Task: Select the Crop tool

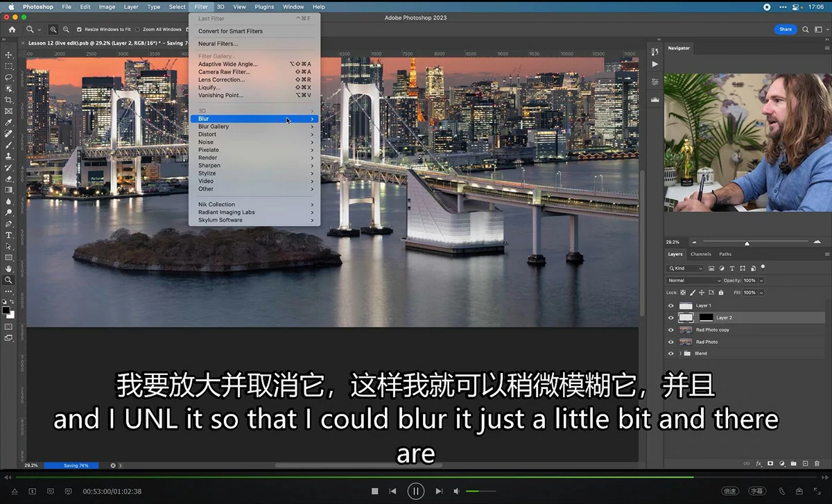Action: pyautogui.click(x=8, y=100)
